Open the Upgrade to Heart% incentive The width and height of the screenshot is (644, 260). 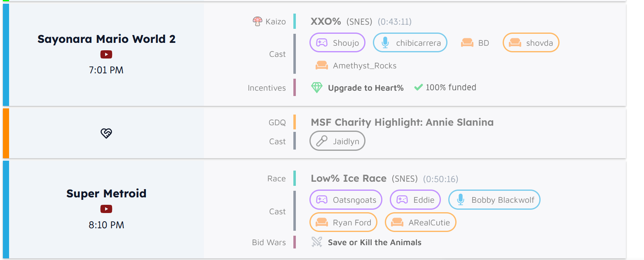(366, 88)
